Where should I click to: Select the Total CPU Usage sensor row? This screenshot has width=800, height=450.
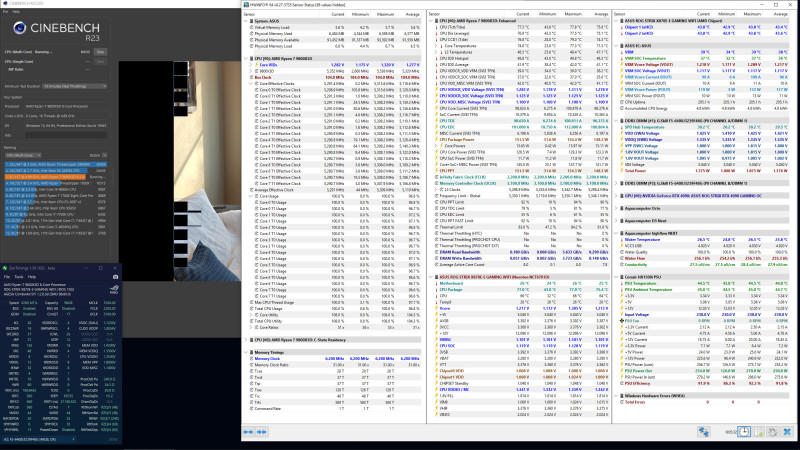click(x=334, y=309)
